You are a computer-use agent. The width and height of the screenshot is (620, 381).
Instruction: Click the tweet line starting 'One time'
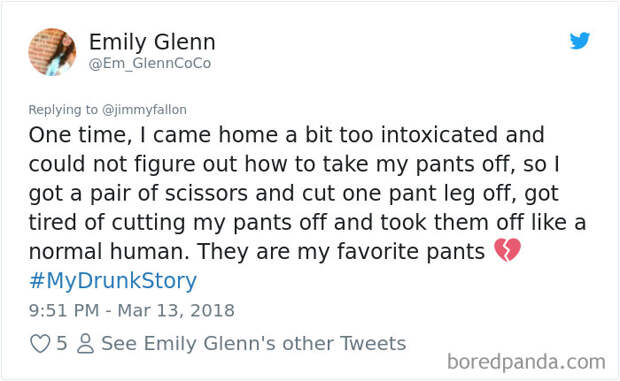pyautogui.click(x=287, y=135)
